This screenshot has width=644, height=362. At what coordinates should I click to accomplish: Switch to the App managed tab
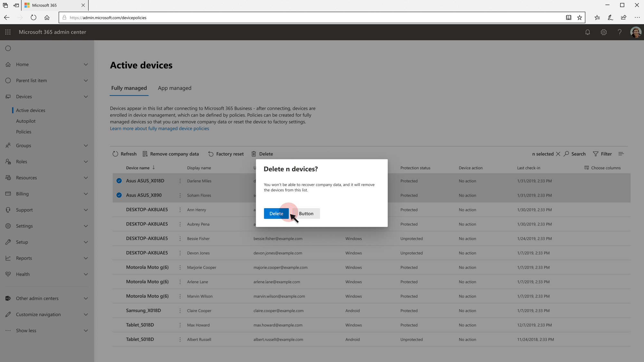coord(175,88)
